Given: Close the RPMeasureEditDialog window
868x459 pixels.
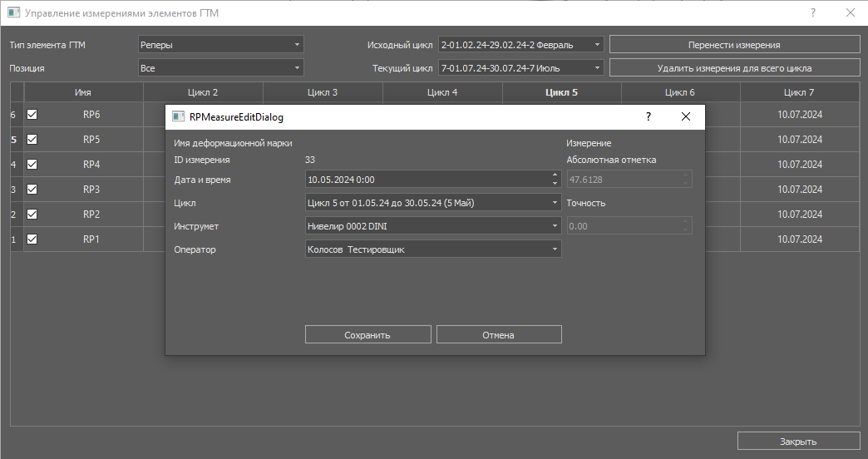Looking at the screenshot, I should point(686,117).
